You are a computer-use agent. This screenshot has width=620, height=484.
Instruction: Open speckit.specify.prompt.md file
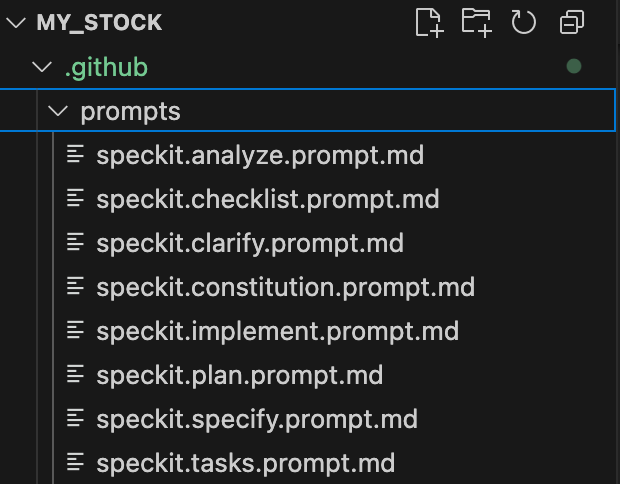tap(256, 419)
